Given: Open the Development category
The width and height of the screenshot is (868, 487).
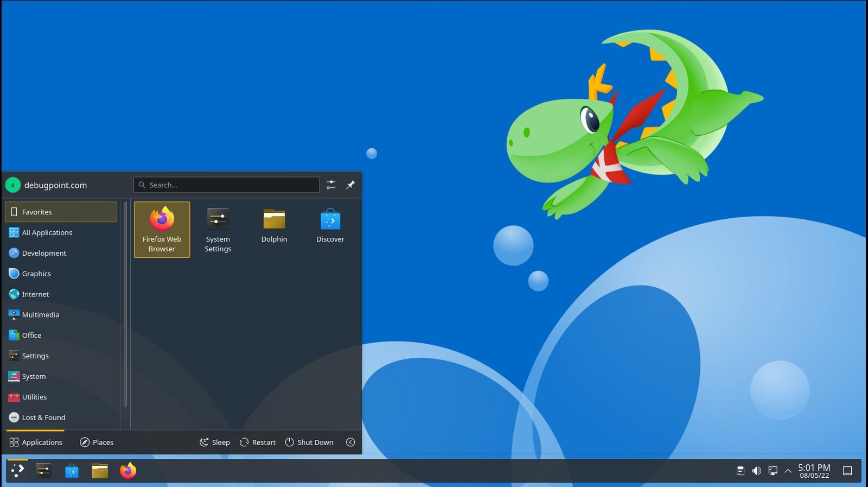Looking at the screenshot, I should [x=61, y=253].
